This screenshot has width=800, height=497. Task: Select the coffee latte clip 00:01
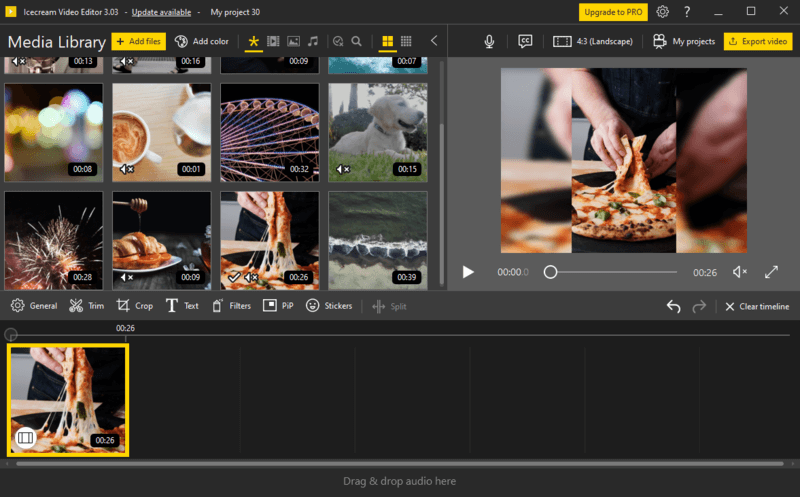tap(161, 133)
